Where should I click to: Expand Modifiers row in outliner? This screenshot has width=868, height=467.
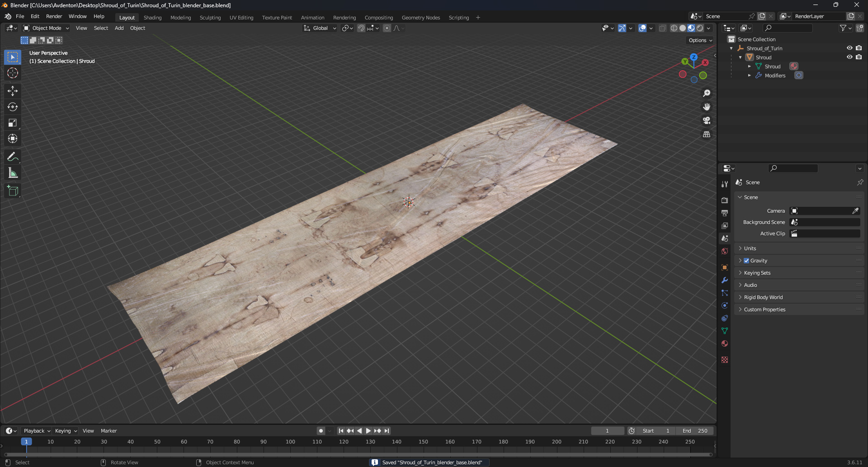(750, 76)
